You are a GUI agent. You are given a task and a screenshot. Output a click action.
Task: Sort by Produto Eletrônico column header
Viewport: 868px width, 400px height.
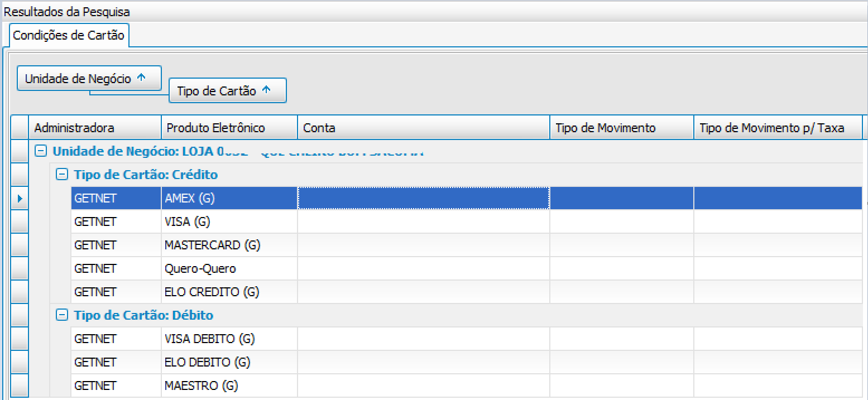click(229, 128)
